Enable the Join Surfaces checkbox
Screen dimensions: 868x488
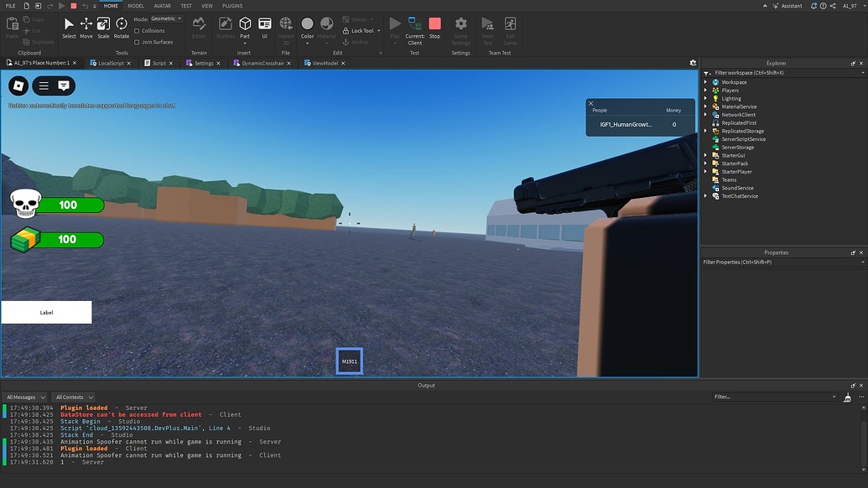tap(137, 42)
